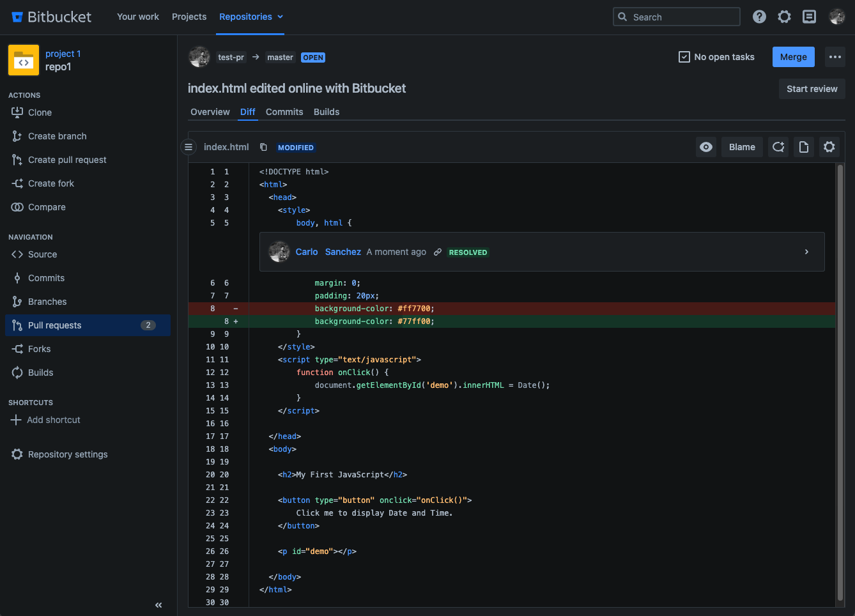Click the Repository settings gear icon
This screenshot has height=616, width=855.
(x=17, y=454)
